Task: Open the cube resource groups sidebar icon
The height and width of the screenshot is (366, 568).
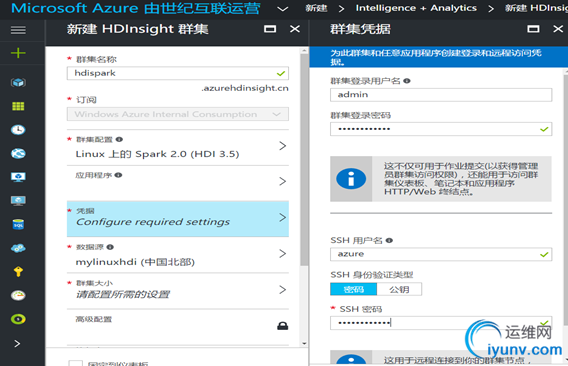Action: click(18, 83)
